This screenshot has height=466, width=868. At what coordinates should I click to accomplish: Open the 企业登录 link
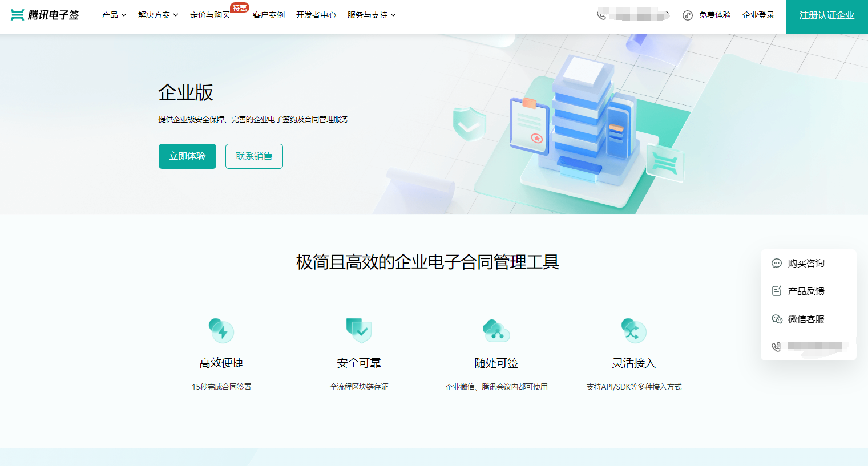pos(758,15)
